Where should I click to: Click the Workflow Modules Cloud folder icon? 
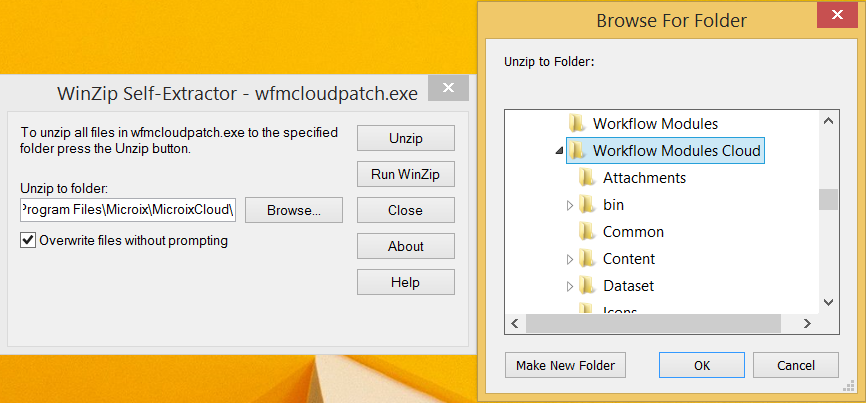(577, 151)
